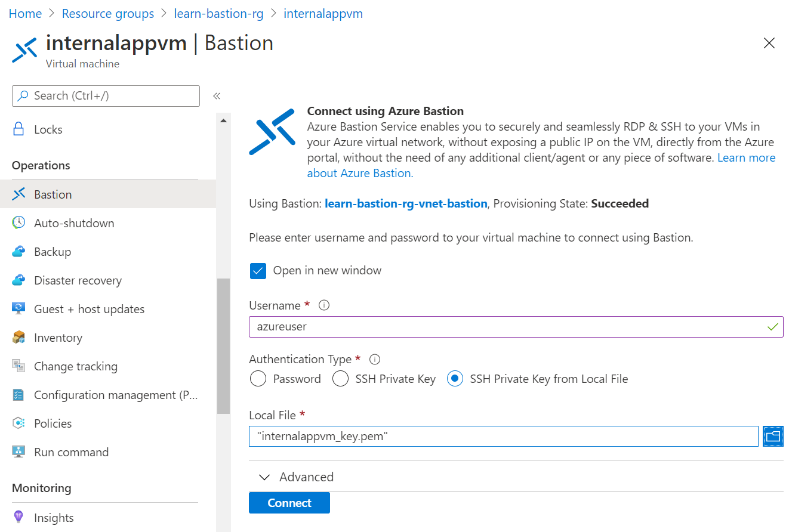Click the Insights lightbulb icon
Screen dimensions: 789x532
[19, 518]
